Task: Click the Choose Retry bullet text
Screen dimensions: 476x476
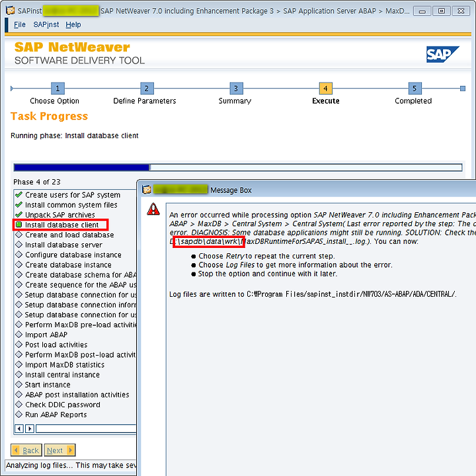Action: [x=266, y=256]
